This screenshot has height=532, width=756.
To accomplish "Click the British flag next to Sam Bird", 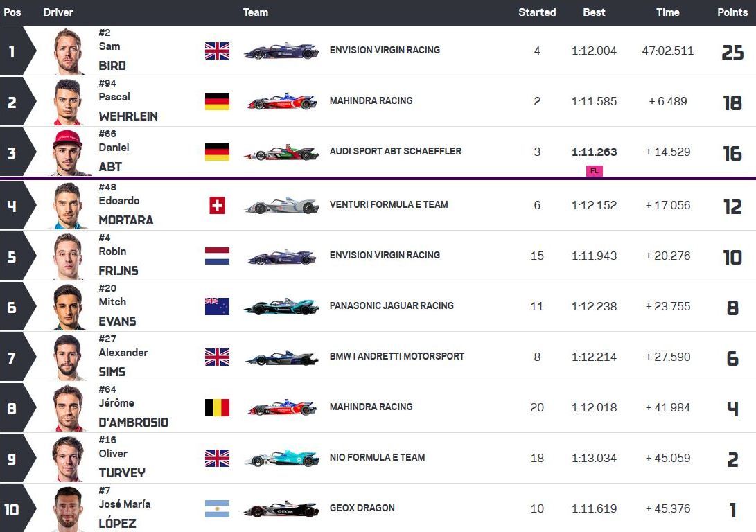I will tap(217, 51).
